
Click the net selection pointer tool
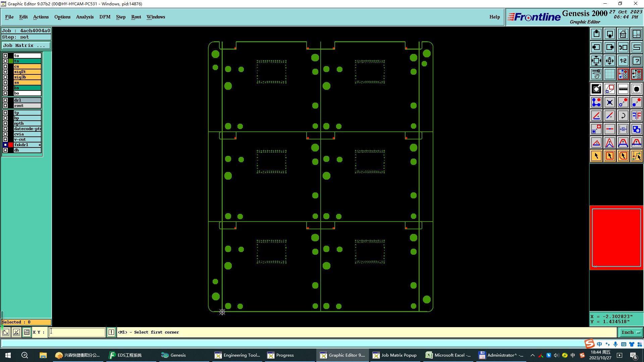(636, 156)
